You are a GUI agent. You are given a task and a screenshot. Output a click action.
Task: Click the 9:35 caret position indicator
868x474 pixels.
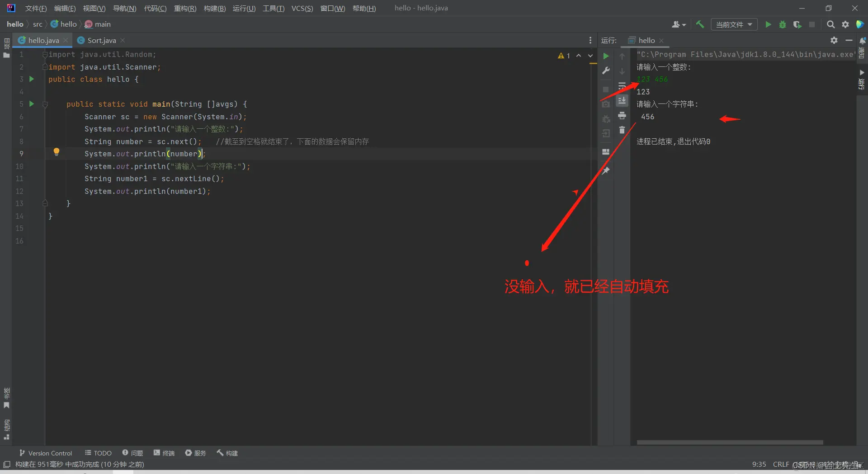point(759,465)
